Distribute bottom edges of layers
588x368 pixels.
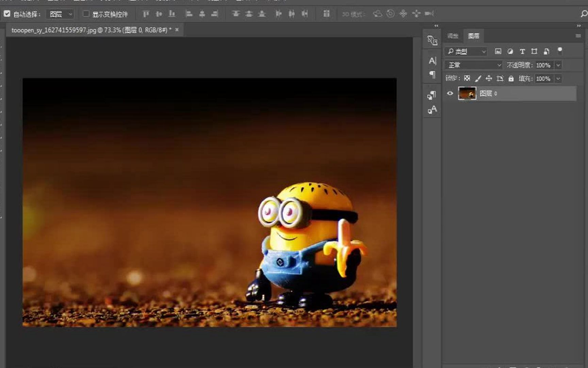point(262,14)
